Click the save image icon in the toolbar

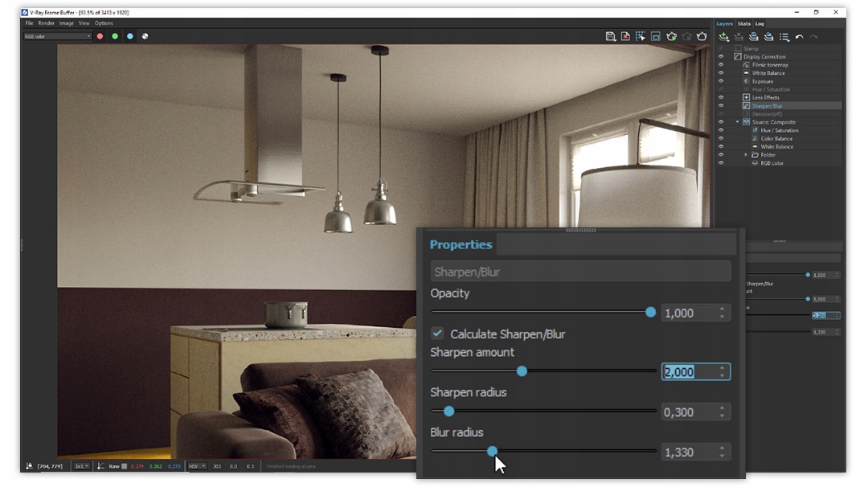611,36
